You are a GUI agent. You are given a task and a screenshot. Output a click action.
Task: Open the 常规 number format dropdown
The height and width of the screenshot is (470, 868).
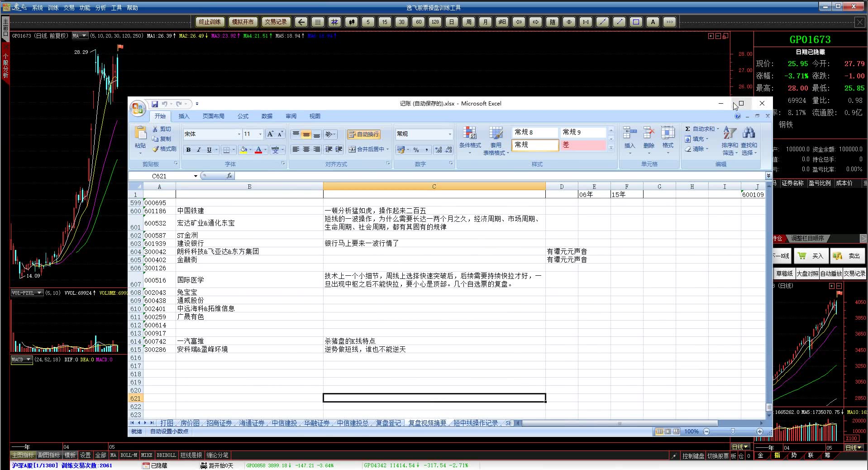click(x=450, y=134)
